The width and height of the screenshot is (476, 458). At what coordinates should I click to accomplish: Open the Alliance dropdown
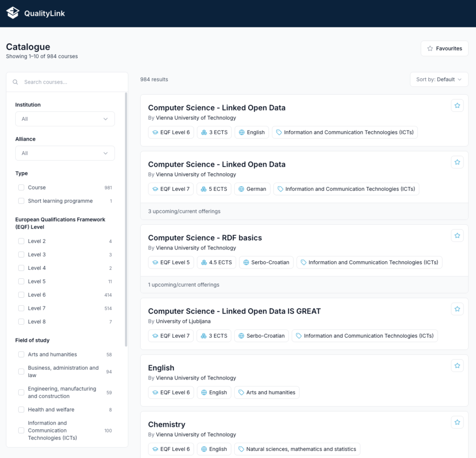65,153
